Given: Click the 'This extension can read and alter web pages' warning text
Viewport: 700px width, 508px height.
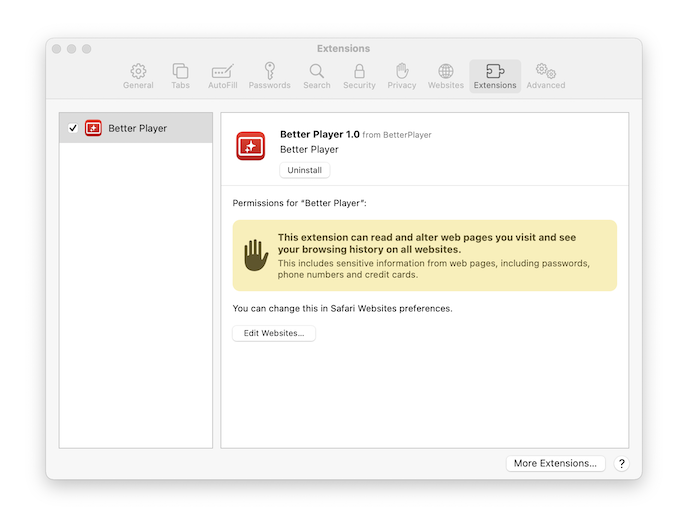Looking at the screenshot, I should point(427,243).
